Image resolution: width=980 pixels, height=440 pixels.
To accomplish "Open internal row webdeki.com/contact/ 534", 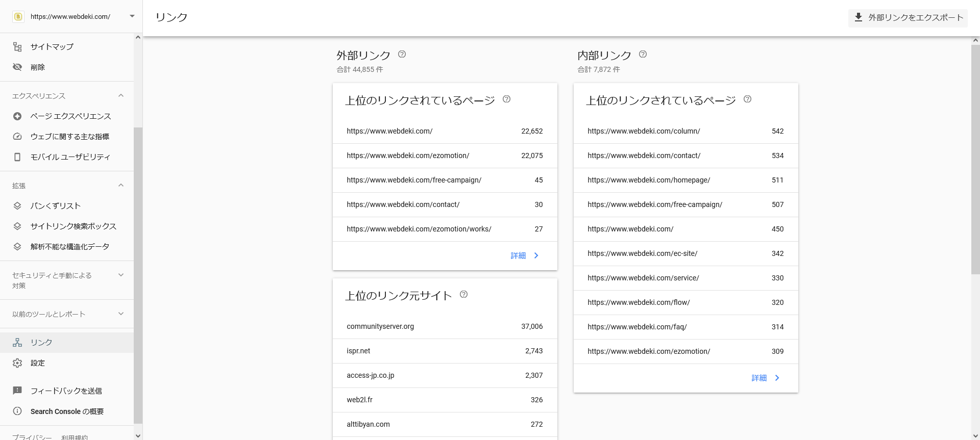I will click(x=686, y=156).
